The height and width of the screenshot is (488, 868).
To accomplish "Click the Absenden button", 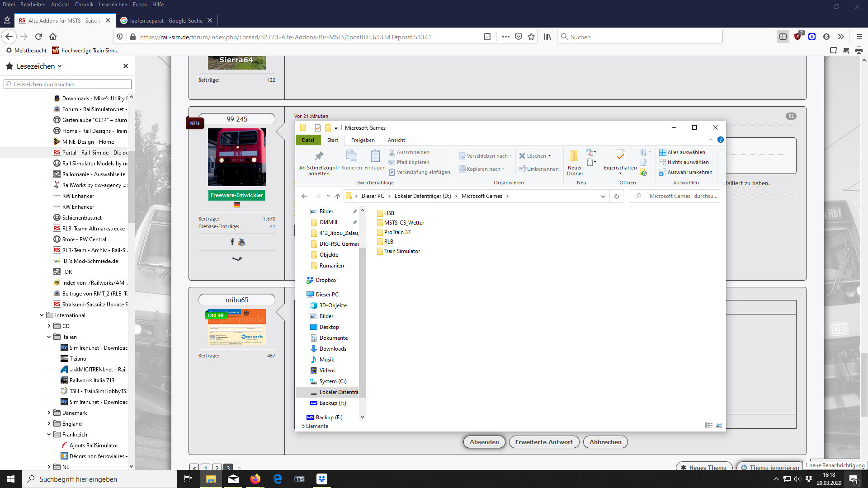I will [484, 442].
